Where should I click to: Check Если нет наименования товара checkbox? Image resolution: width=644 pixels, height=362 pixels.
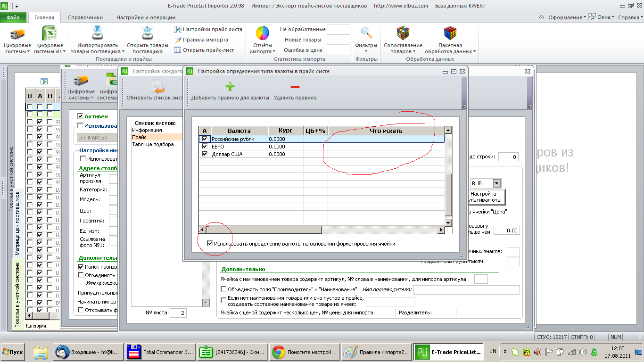click(223, 300)
